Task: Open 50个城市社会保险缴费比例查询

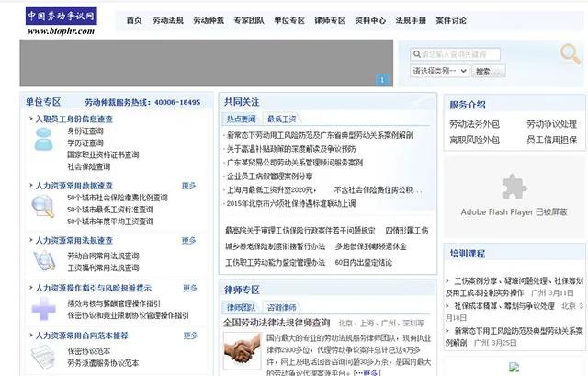Action: 118,198
